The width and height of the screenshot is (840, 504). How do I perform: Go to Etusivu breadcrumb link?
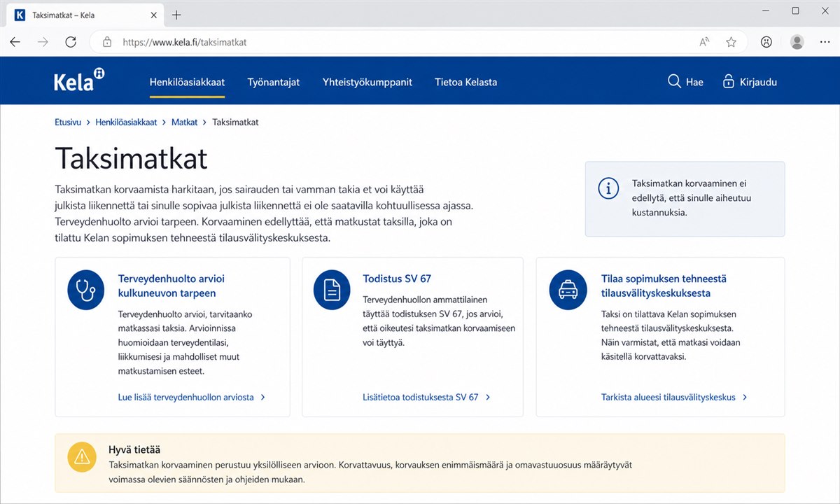pos(68,122)
